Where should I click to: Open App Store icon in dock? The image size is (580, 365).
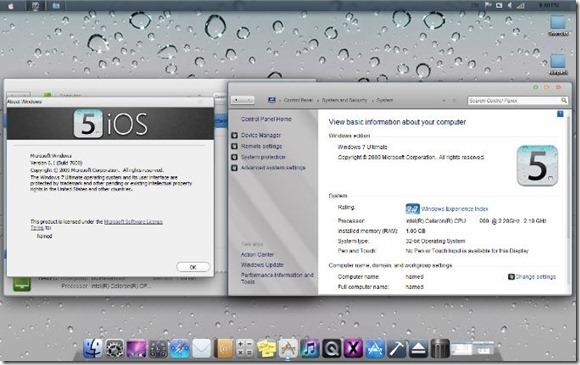[x=375, y=349]
